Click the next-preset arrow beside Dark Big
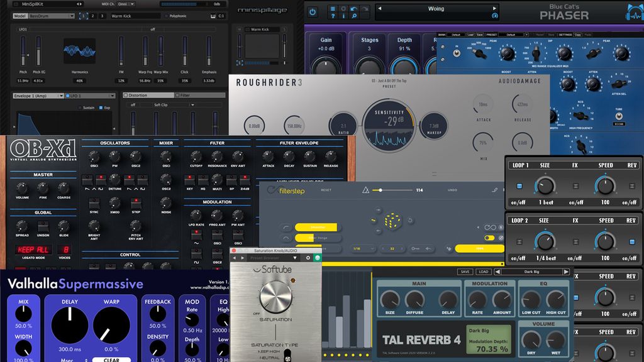The height and width of the screenshot is (362, 644). (565, 271)
